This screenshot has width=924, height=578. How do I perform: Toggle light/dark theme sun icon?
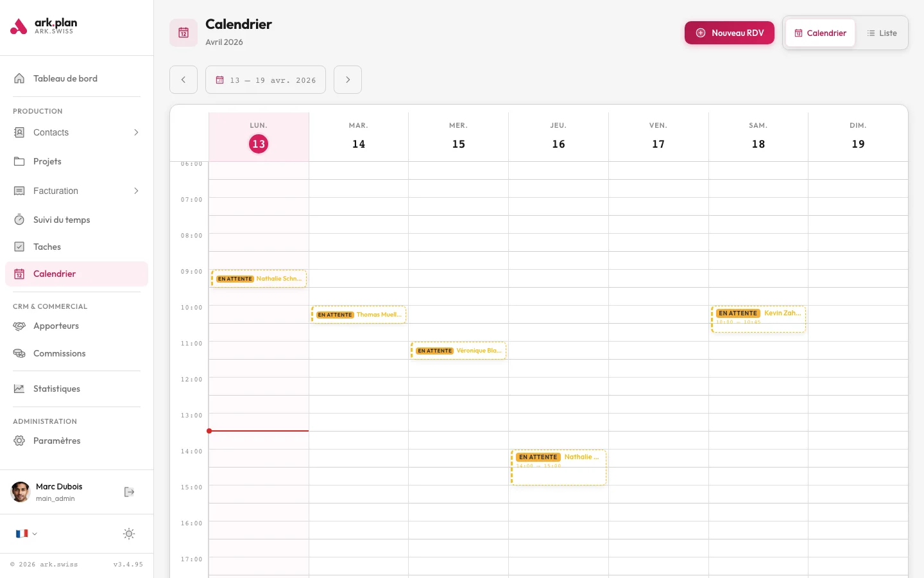click(x=129, y=534)
